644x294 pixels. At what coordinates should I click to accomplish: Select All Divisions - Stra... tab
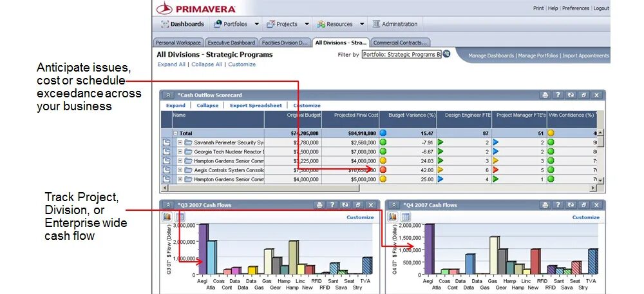coord(341,43)
